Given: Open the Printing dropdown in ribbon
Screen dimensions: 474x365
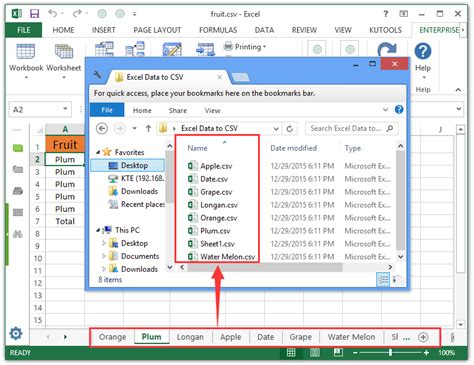Looking at the screenshot, I should (x=245, y=47).
